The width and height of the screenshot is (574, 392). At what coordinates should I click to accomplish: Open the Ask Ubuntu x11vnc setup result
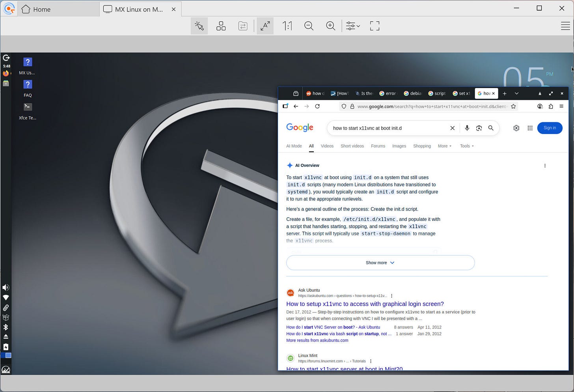(365, 304)
